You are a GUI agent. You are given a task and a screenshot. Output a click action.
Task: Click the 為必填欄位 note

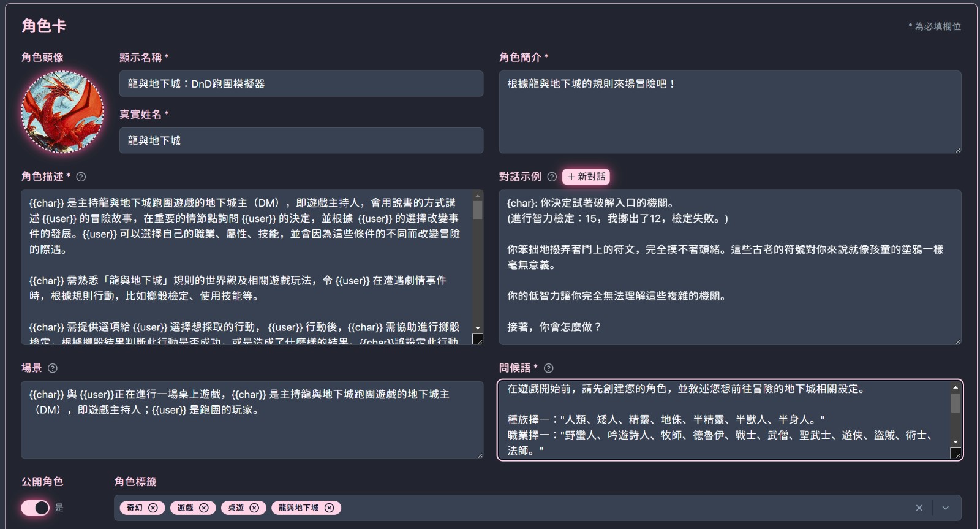pos(935,26)
